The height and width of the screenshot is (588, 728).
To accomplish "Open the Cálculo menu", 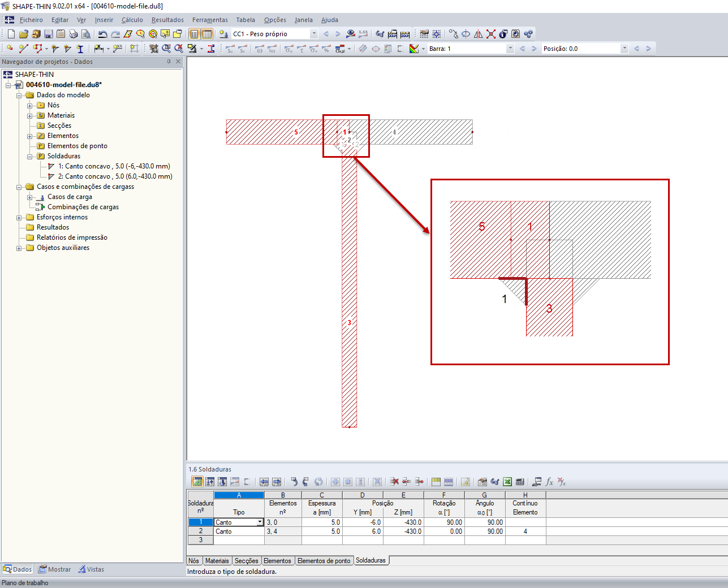I will 132,20.
